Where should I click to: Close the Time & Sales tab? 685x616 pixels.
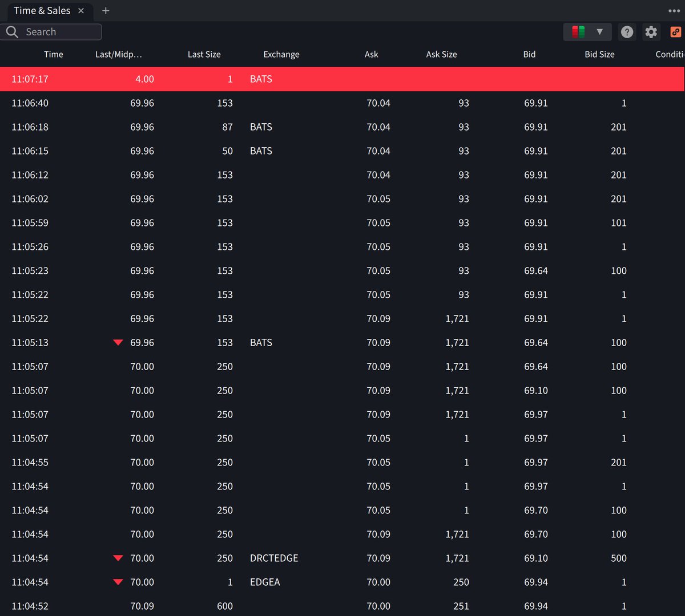click(81, 11)
